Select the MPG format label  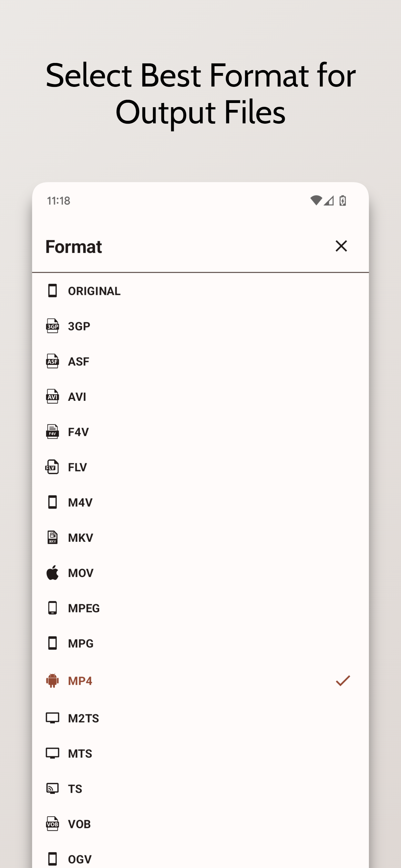pyautogui.click(x=80, y=643)
